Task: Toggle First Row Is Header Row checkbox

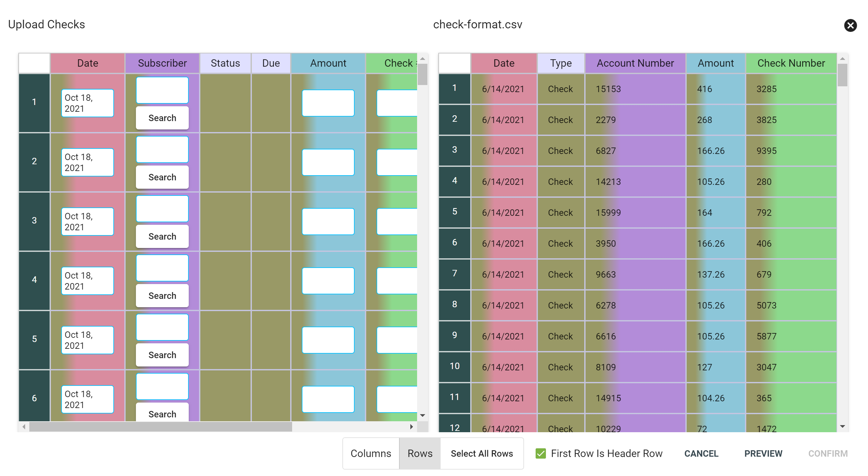Action: tap(540, 453)
